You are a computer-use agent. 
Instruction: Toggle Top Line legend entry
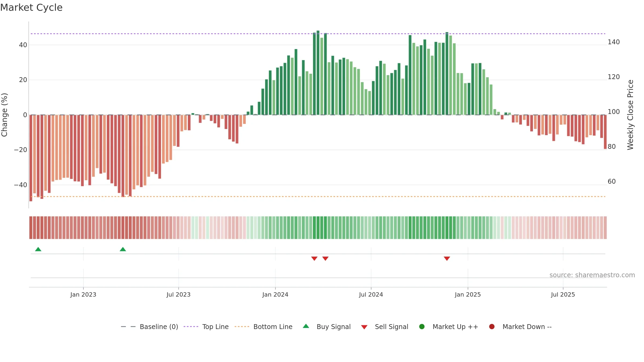pyautogui.click(x=206, y=327)
